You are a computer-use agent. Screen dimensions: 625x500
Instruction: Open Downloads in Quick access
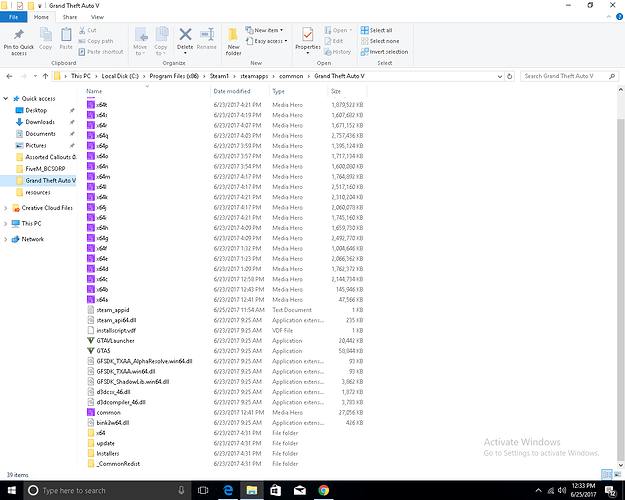[40, 122]
